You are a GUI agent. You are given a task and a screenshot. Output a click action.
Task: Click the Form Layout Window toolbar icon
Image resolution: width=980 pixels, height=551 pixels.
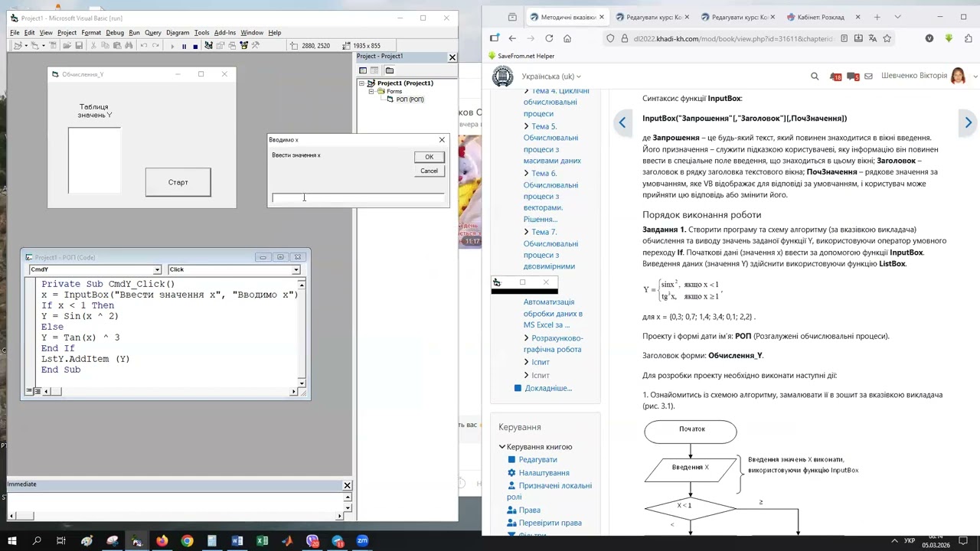point(232,46)
